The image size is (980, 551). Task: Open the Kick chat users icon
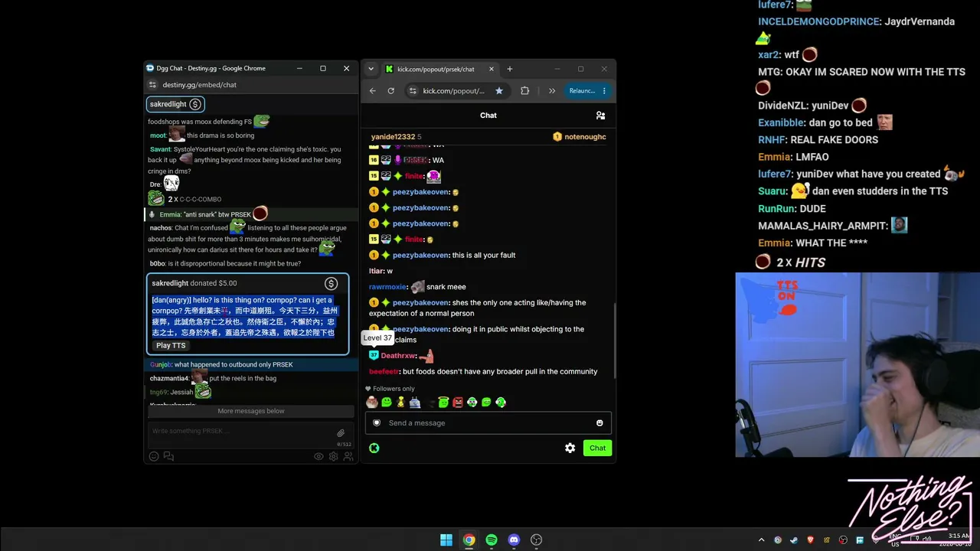pos(600,116)
